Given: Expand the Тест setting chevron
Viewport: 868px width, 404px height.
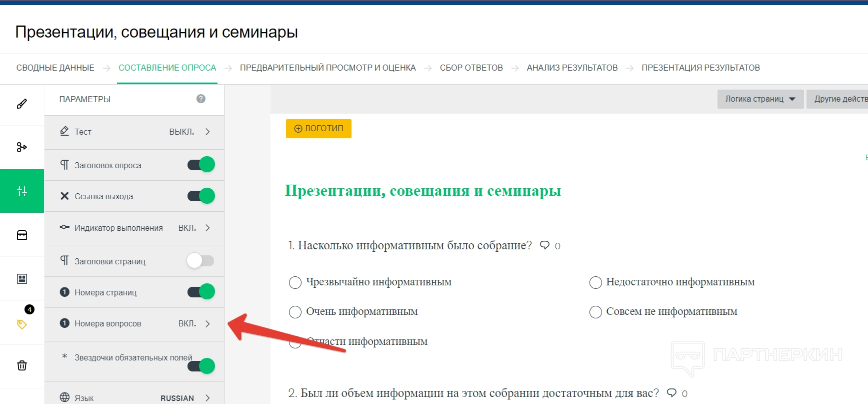Looking at the screenshot, I should coord(207,132).
